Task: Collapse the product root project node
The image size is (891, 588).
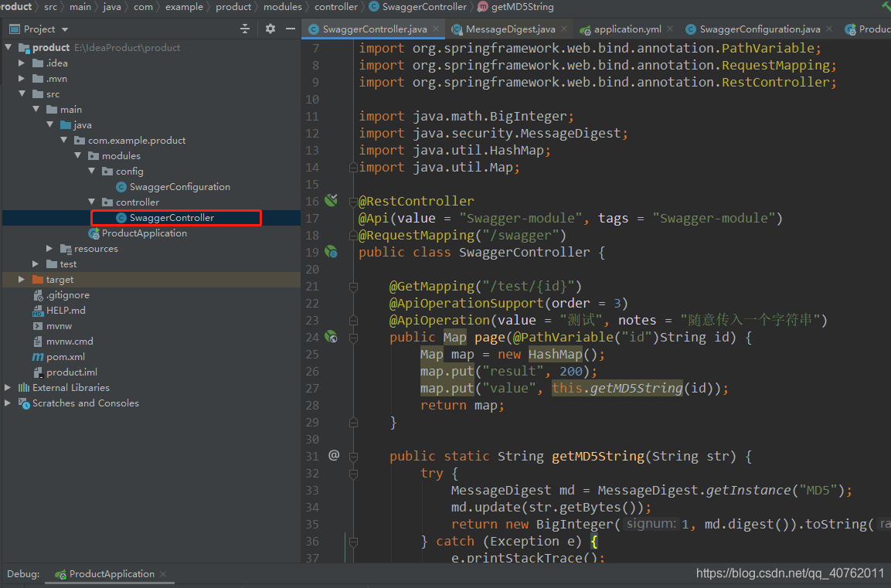Action: point(8,47)
